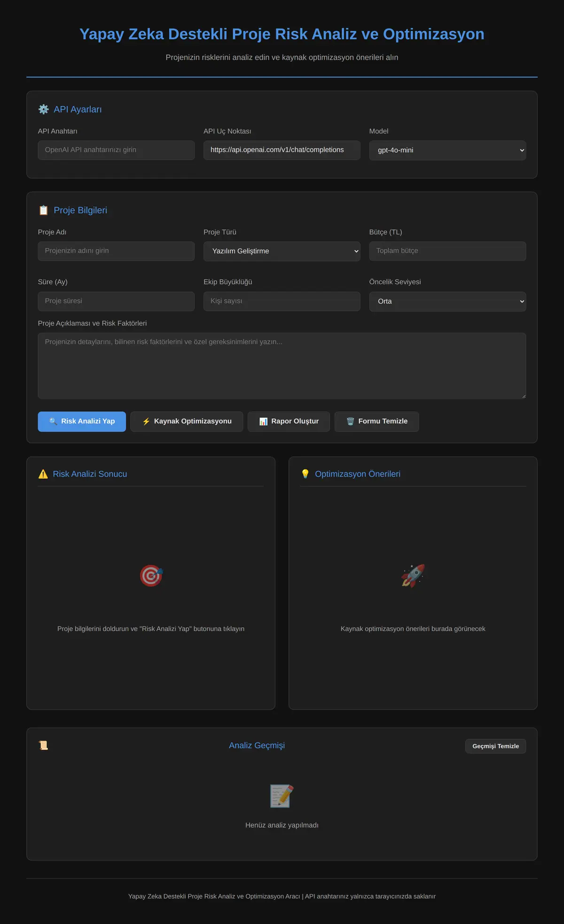Click the gear icon beside API Ayarları
The width and height of the screenshot is (564, 924).
coord(44,110)
